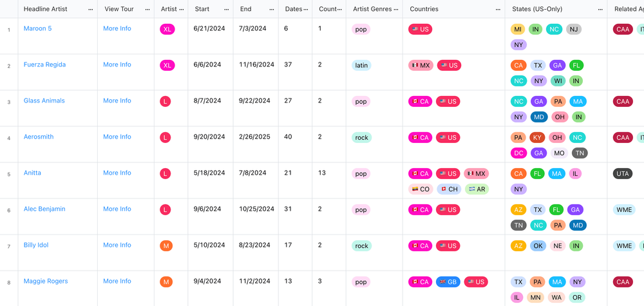Click the XL size badge for Maroon 5
644x306 pixels.
167,29
